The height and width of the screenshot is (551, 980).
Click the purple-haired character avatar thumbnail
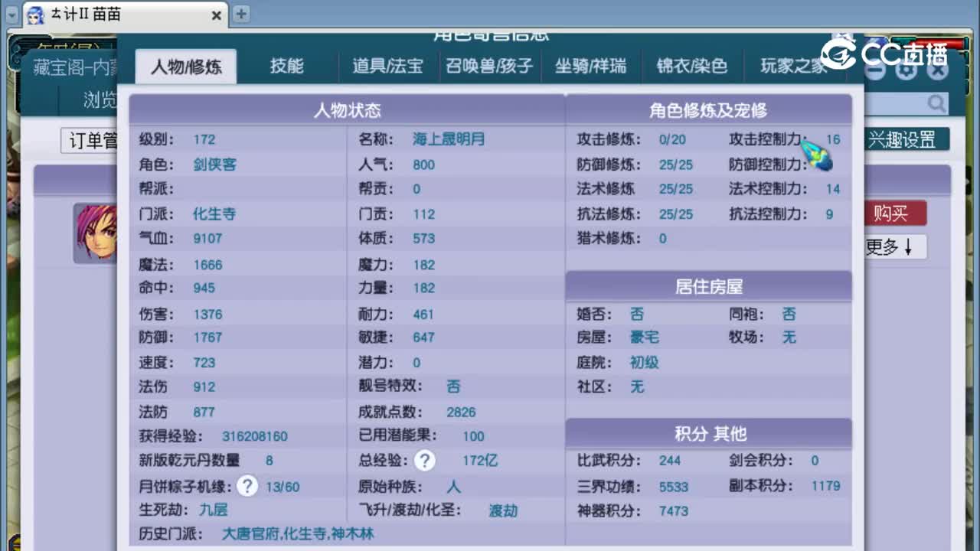pyautogui.click(x=96, y=232)
